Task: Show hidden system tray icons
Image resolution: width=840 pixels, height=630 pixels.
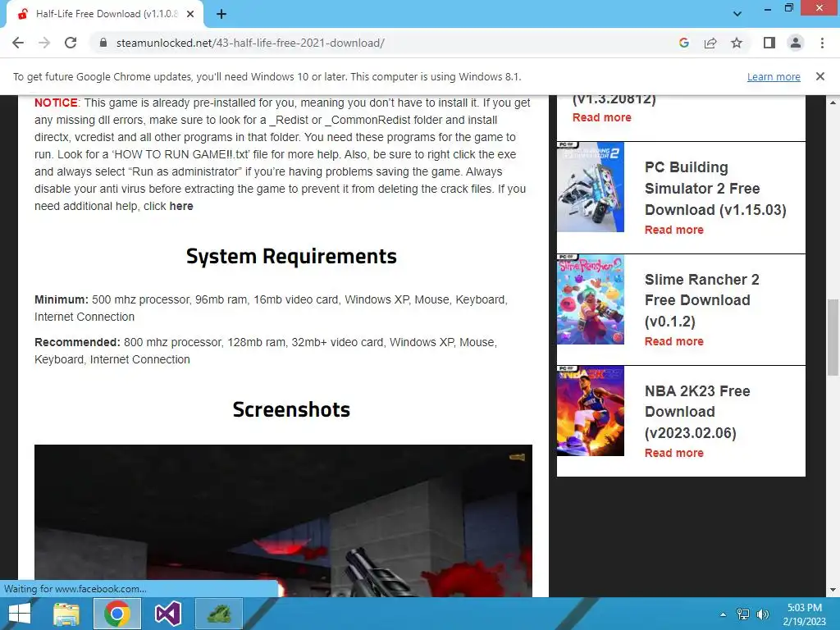Action: (x=724, y=614)
